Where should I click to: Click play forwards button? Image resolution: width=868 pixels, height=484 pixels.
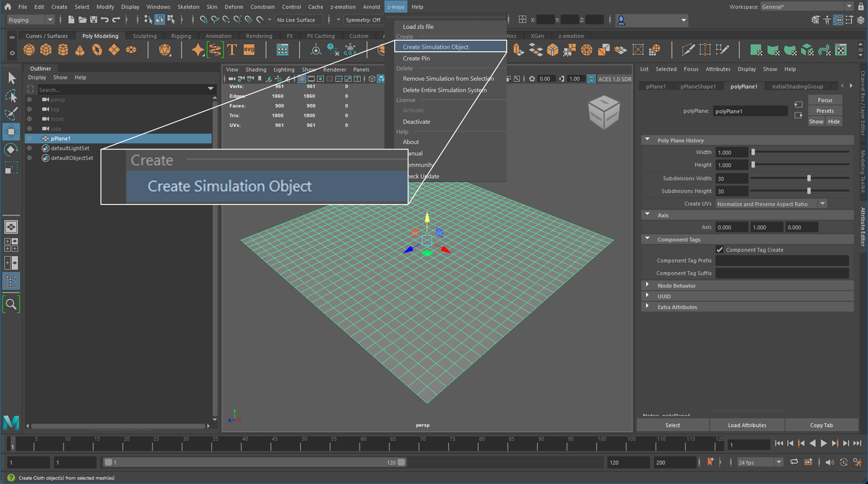823,443
